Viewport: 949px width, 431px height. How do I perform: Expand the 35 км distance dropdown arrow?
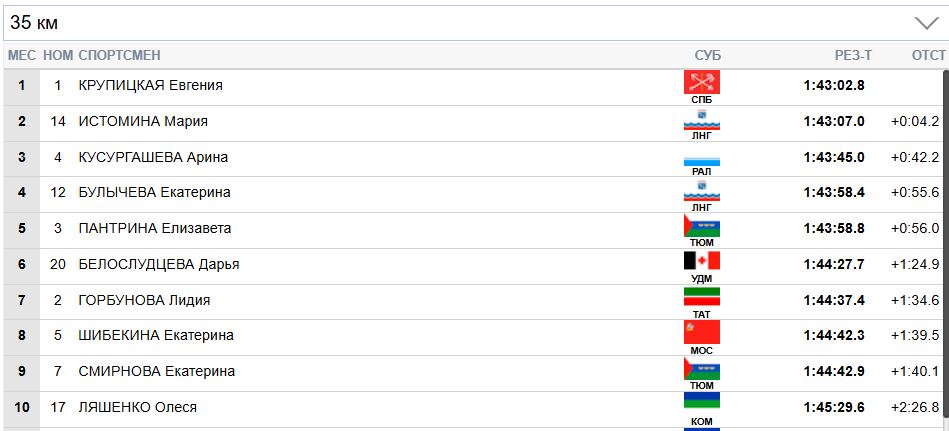[925, 23]
